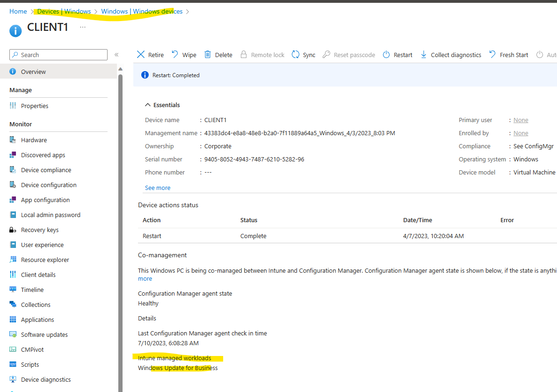The image size is (557, 392).
Task: Click None link for Enrolled by
Action: (521, 133)
